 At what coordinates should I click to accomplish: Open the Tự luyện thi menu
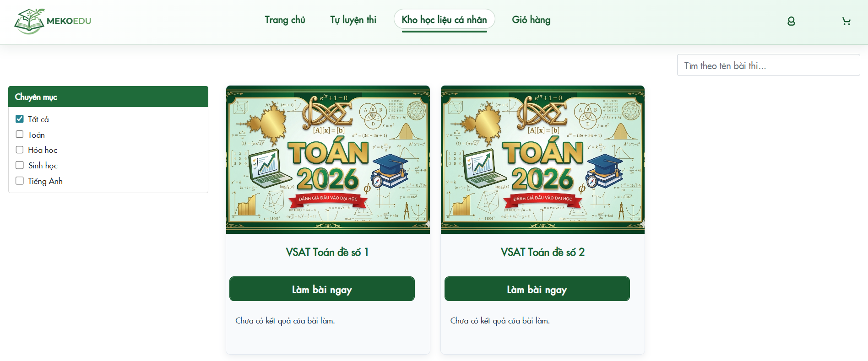coord(353,20)
